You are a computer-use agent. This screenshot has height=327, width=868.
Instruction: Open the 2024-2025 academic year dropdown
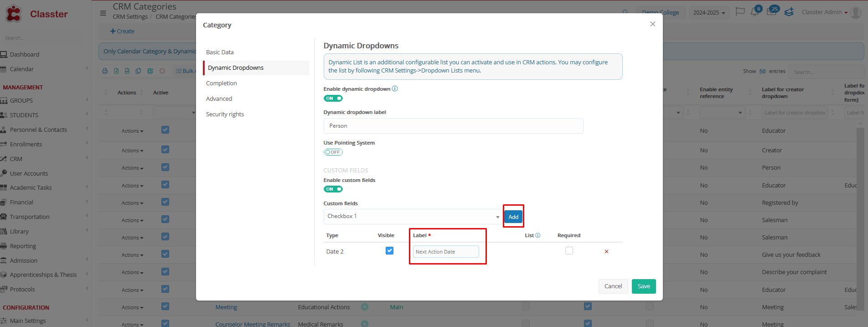tap(708, 13)
